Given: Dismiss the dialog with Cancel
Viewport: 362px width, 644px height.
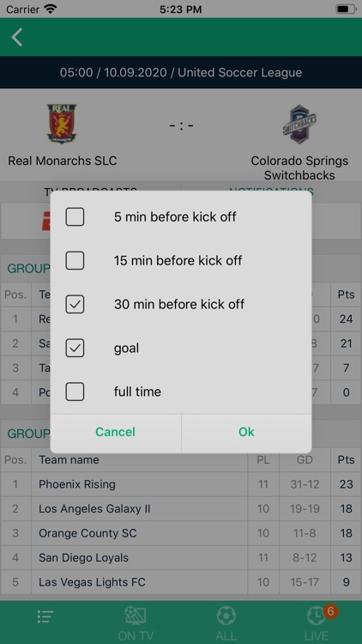Looking at the screenshot, I should 115,432.
